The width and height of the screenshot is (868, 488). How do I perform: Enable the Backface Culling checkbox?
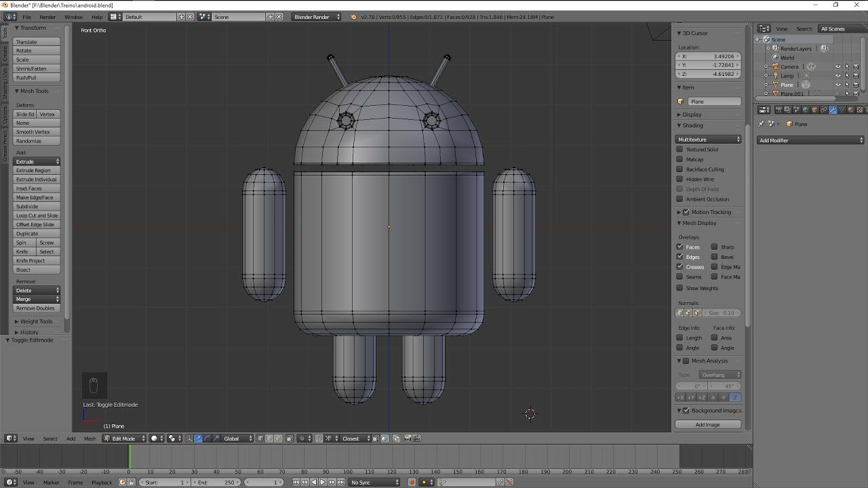pyautogui.click(x=679, y=169)
